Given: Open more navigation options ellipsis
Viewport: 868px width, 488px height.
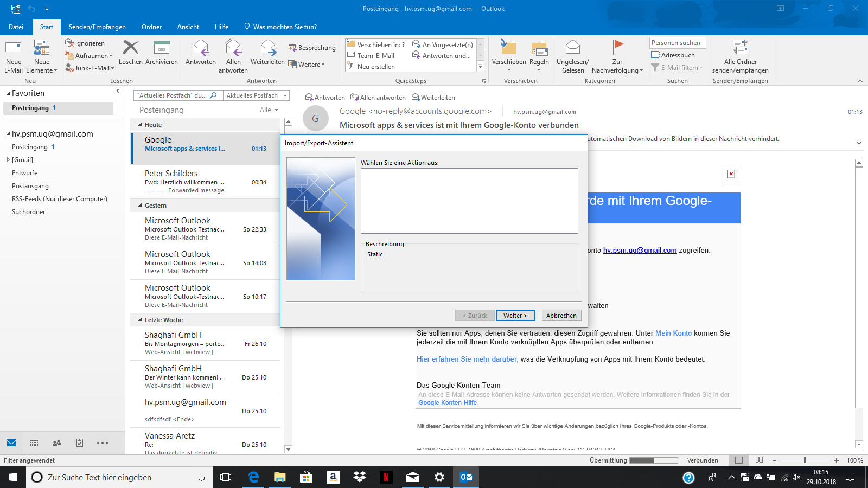Looking at the screenshot, I should (103, 443).
